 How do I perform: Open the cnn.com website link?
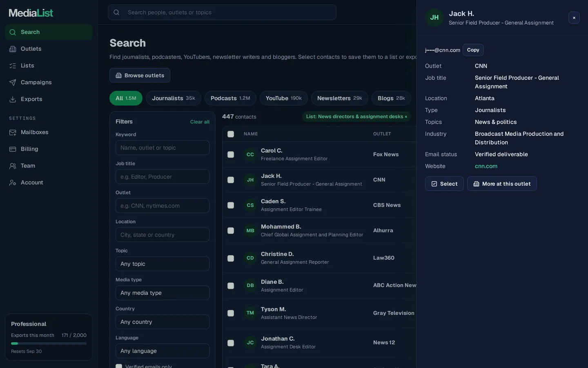[486, 166]
